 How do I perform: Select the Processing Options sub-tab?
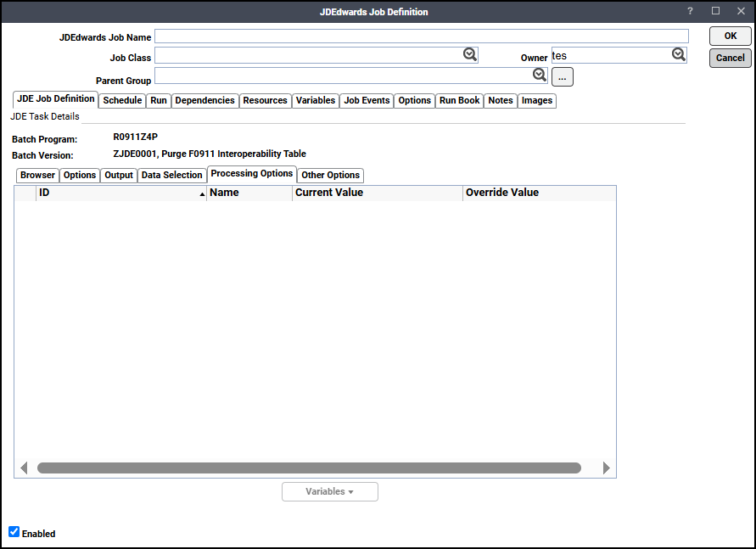click(252, 173)
